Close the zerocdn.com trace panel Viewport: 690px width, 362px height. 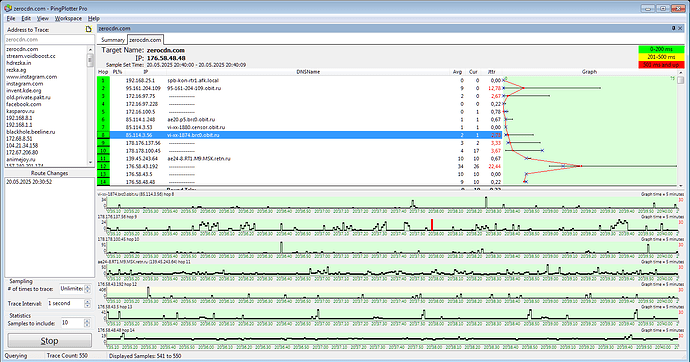680,28
